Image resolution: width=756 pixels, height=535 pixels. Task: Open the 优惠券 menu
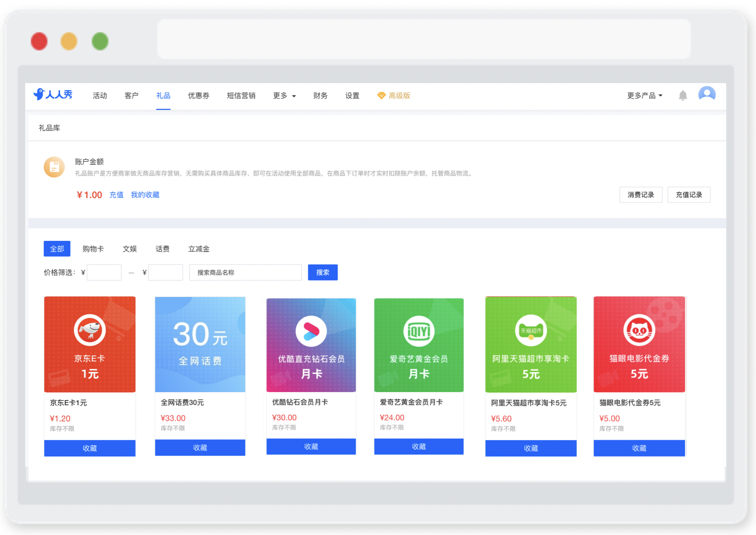(199, 96)
